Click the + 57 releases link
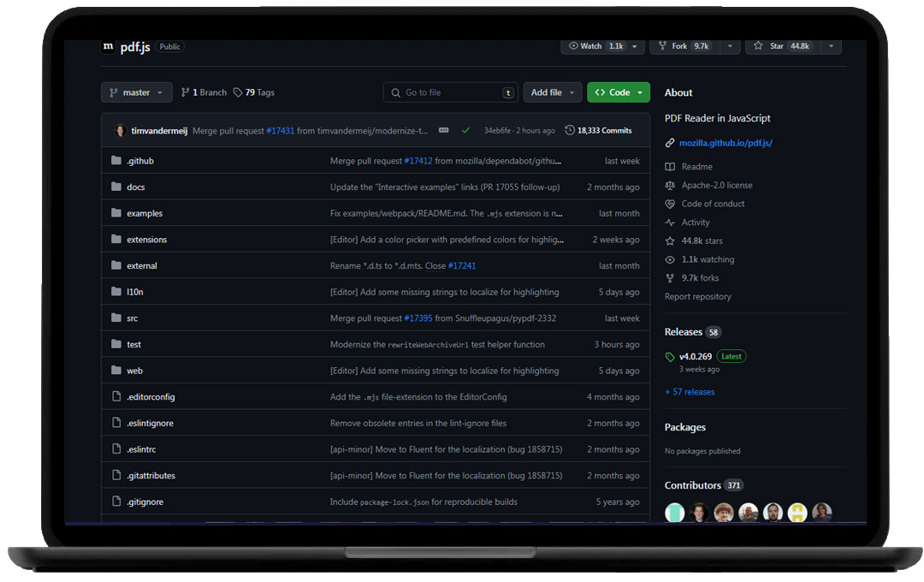This screenshot has height=582, width=924. (x=690, y=392)
